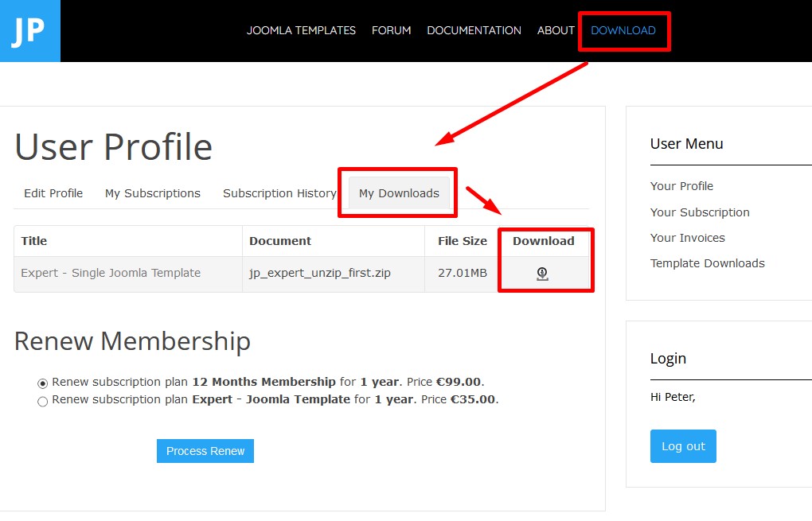Image resolution: width=812 pixels, height=521 pixels.
Task: Switch to the Edit Profile tab
Action: 53,193
